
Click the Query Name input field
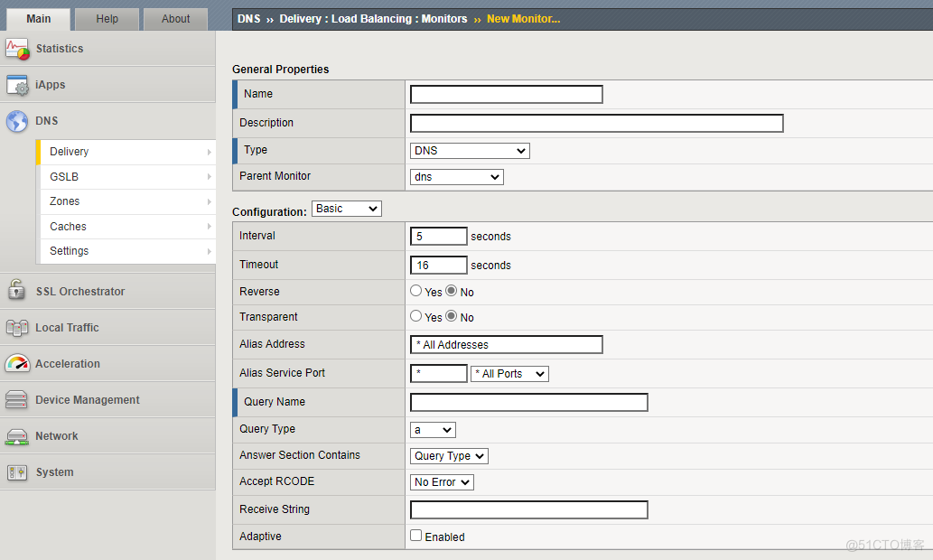(x=528, y=403)
